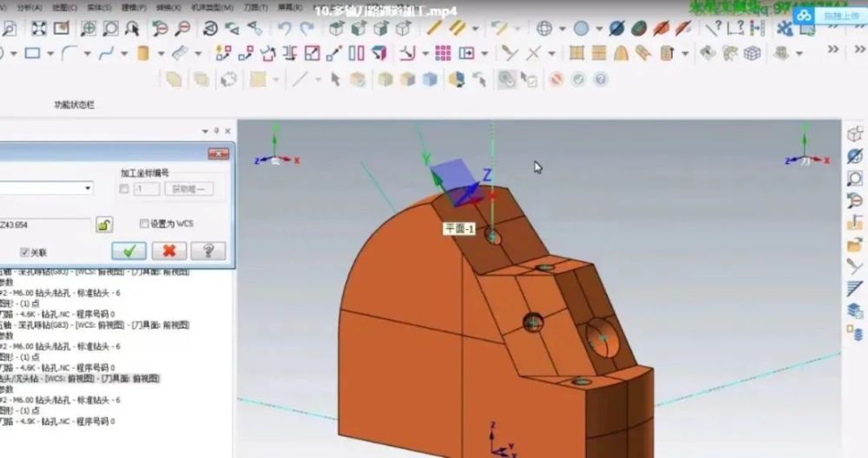Image resolution: width=868 pixels, height=458 pixels.
Task: Open the dropdown arrow next to Cylinder tool
Action: tap(161, 54)
